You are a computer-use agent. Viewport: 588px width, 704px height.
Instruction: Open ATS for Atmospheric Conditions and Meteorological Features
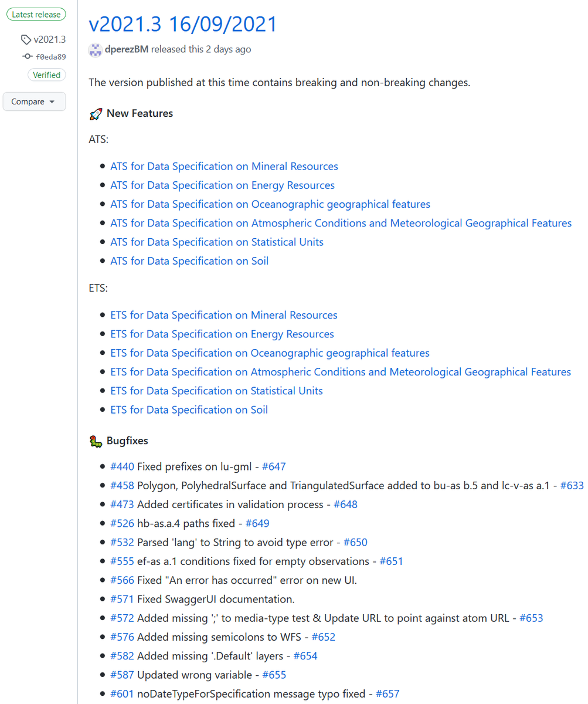[341, 223]
